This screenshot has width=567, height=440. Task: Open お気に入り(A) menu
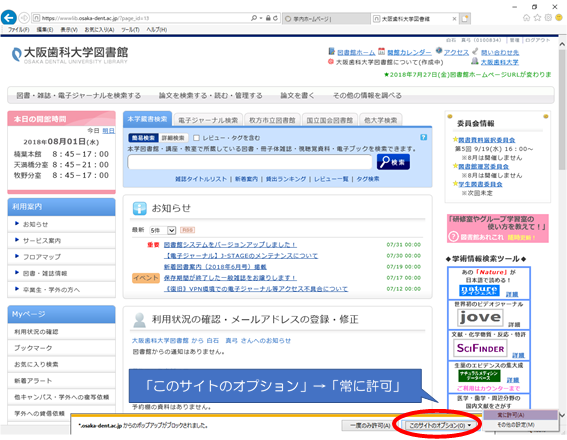(x=99, y=30)
